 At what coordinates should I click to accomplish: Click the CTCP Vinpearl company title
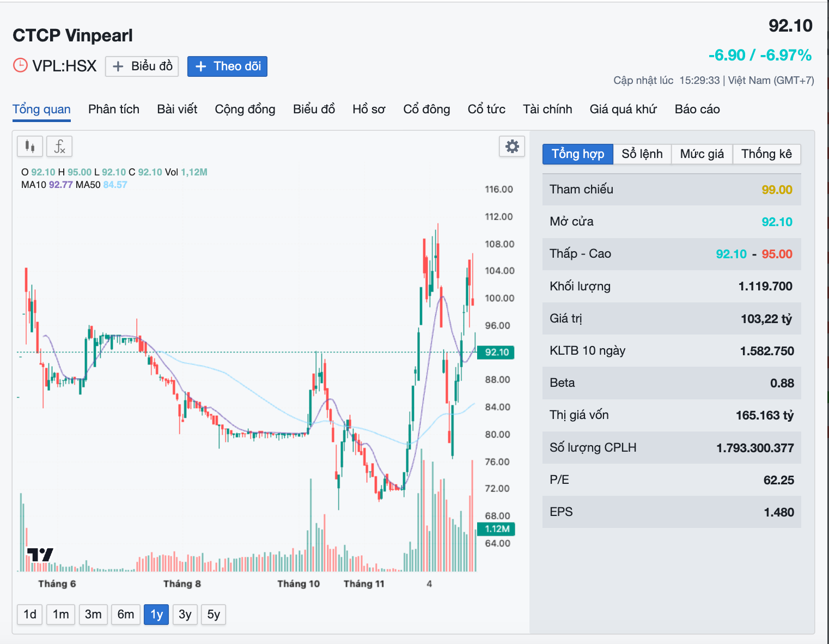click(x=72, y=35)
